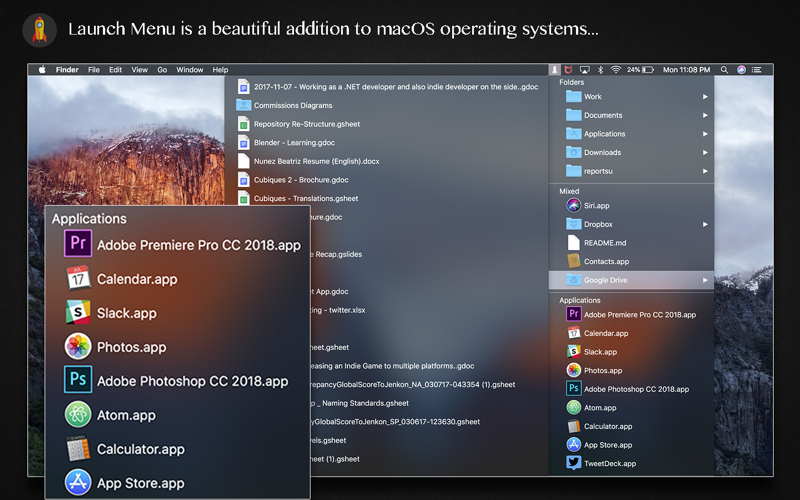800x500 pixels.
Task: Expand the Downloads folder submenu arrow
Action: (705, 153)
